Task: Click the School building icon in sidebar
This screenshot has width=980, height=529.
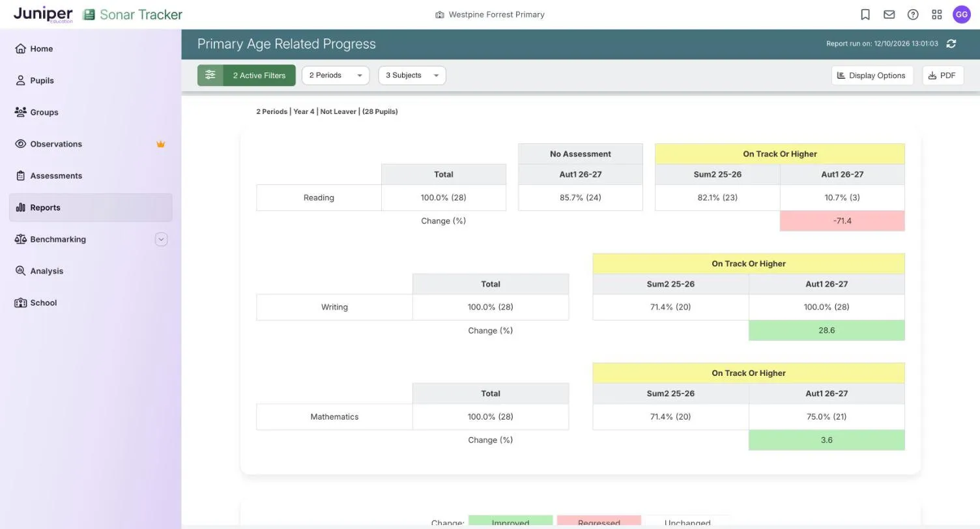Action: (x=20, y=303)
